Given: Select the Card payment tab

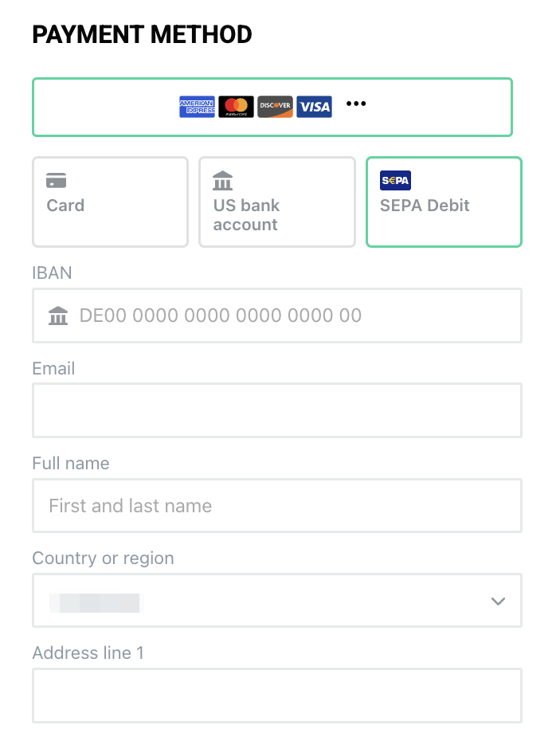Looking at the screenshot, I should click(110, 202).
